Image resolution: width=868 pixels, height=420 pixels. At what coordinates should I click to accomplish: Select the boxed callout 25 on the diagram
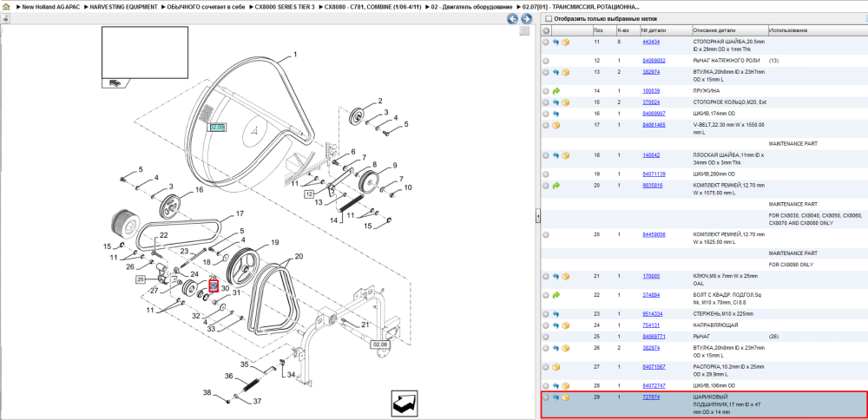tap(141, 279)
